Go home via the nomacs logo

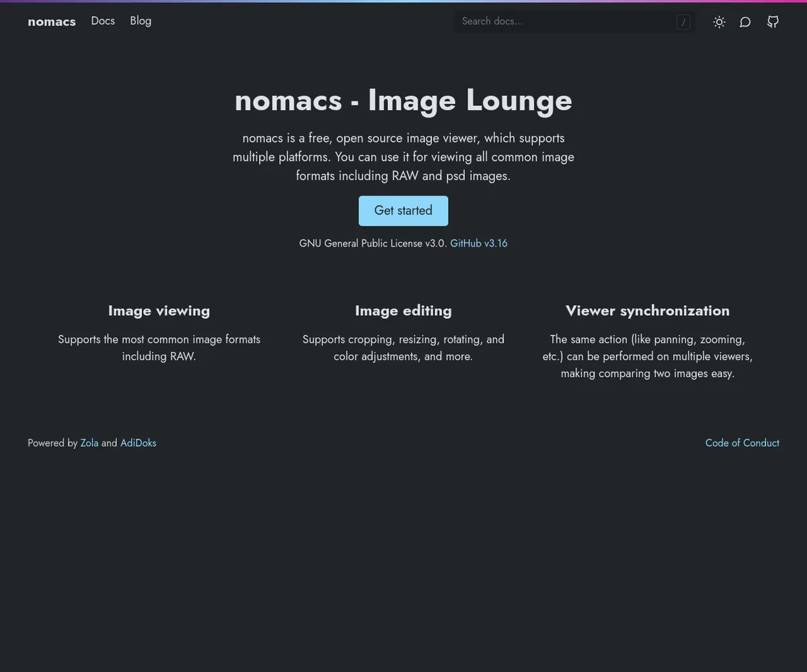click(x=52, y=22)
